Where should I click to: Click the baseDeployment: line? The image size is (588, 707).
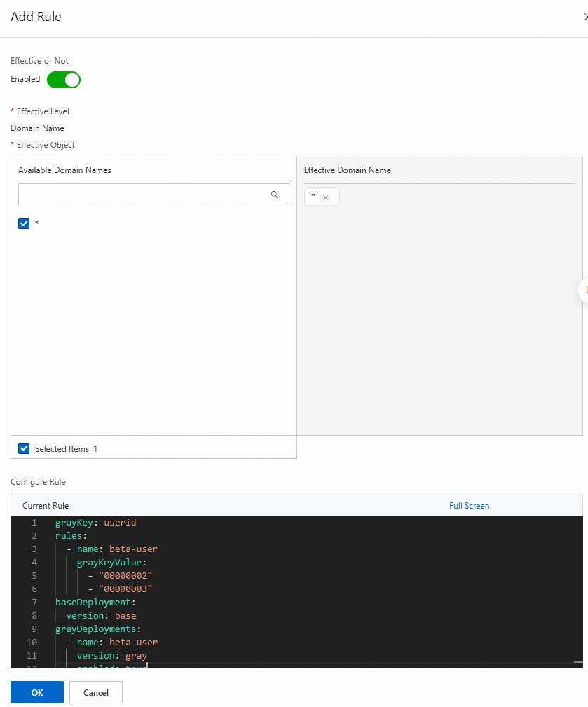coord(95,603)
